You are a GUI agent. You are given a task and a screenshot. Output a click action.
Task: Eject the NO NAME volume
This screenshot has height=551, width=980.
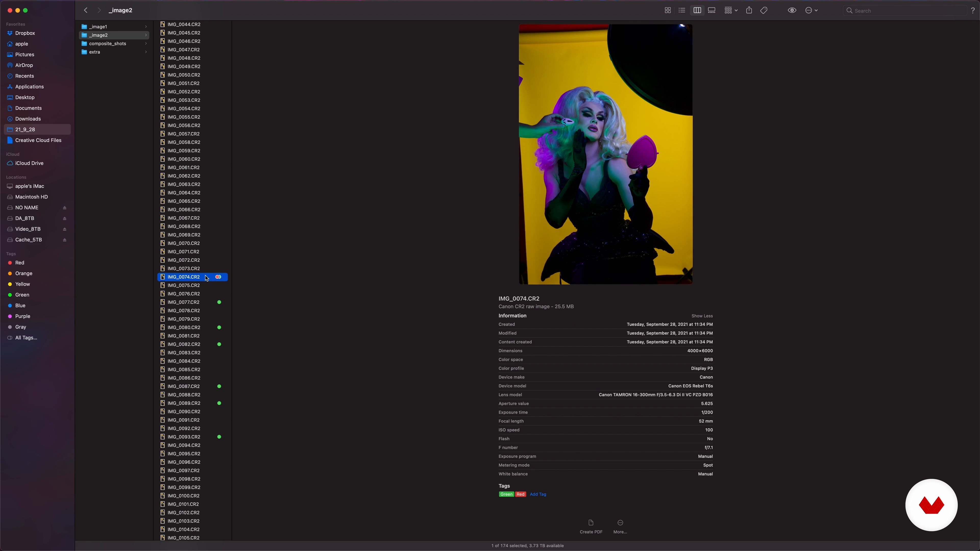click(65, 208)
